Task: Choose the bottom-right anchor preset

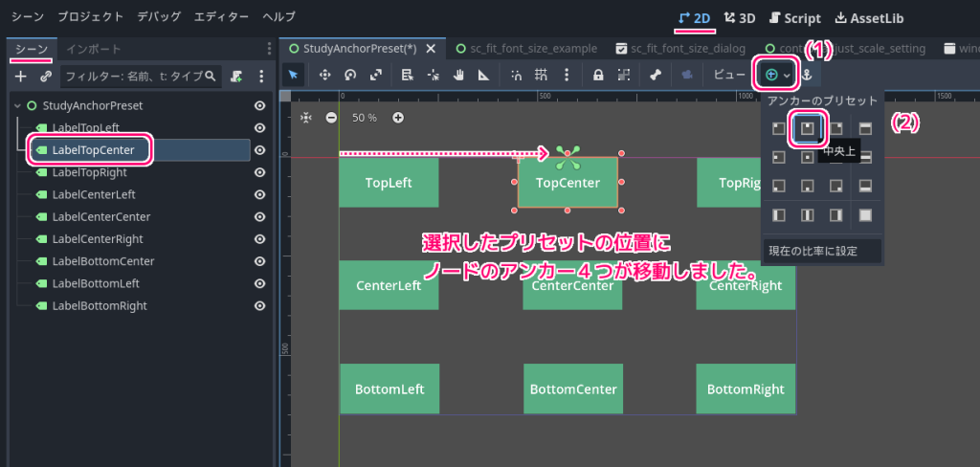Action: [x=836, y=186]
